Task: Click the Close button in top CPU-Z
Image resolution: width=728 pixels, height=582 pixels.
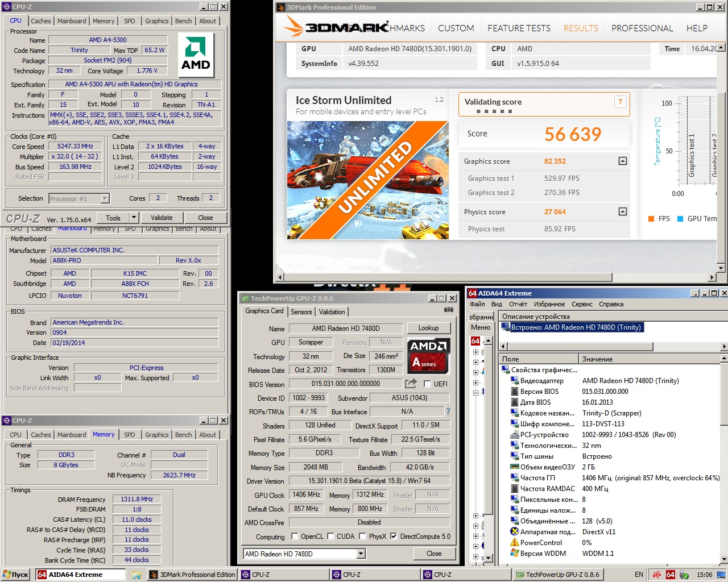Action: pyautogui.click(x=205, y=218)
